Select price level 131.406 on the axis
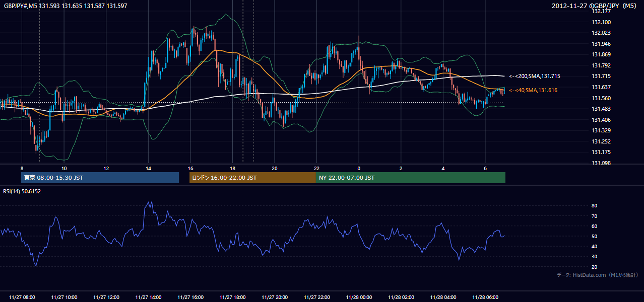 click(x=602, y=120)
